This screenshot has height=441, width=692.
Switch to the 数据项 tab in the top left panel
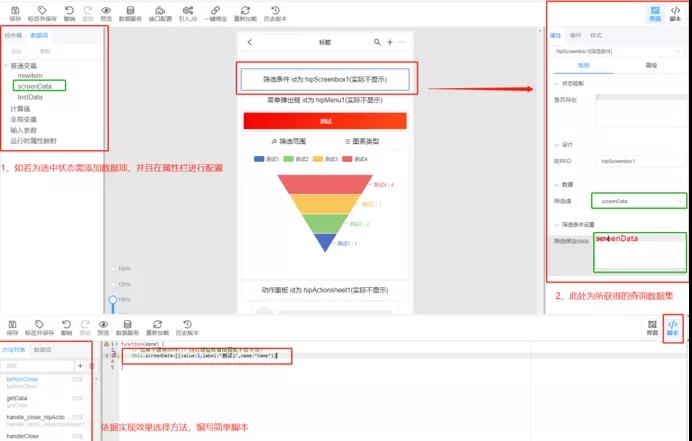[40, 34]
